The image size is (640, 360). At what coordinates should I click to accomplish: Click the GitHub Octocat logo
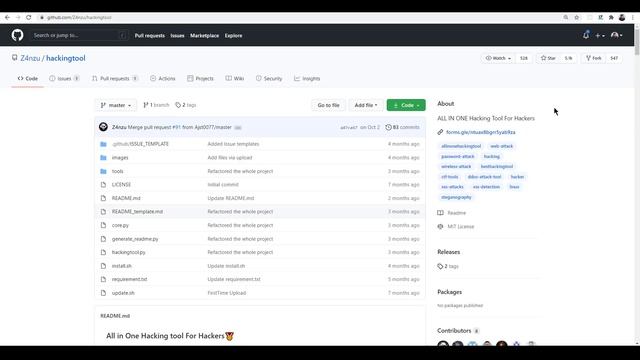17,35
